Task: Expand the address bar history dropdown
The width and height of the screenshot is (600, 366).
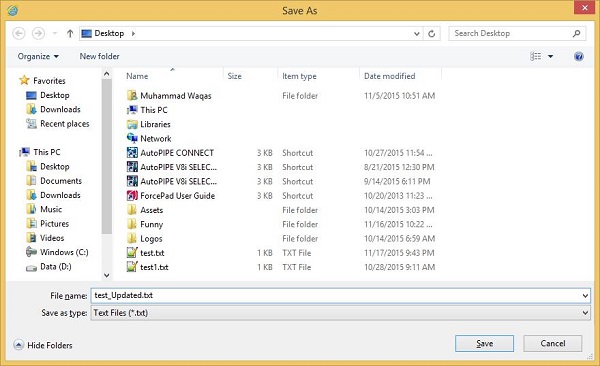Action: pos(417,34)
